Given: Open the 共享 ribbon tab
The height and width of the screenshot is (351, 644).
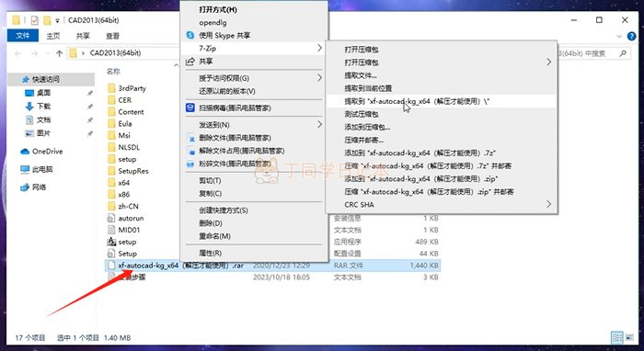Looking at the screenshot, I should pos(83,36).
